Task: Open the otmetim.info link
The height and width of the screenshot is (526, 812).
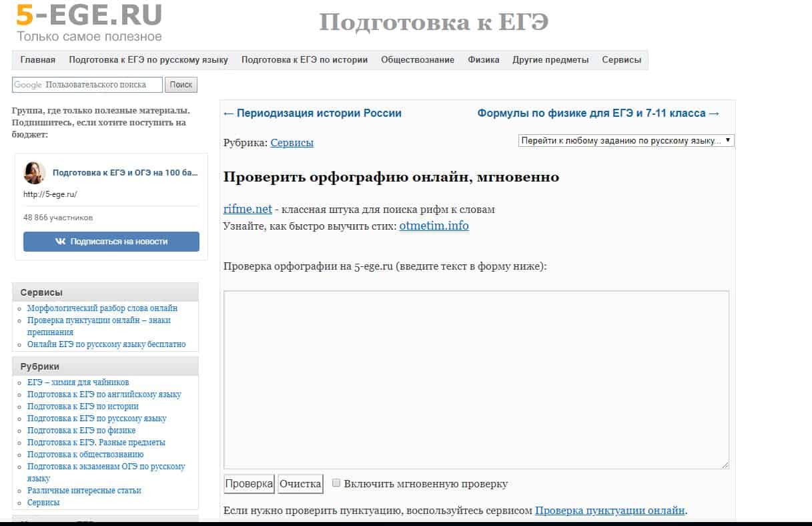Action: point(434,226)
